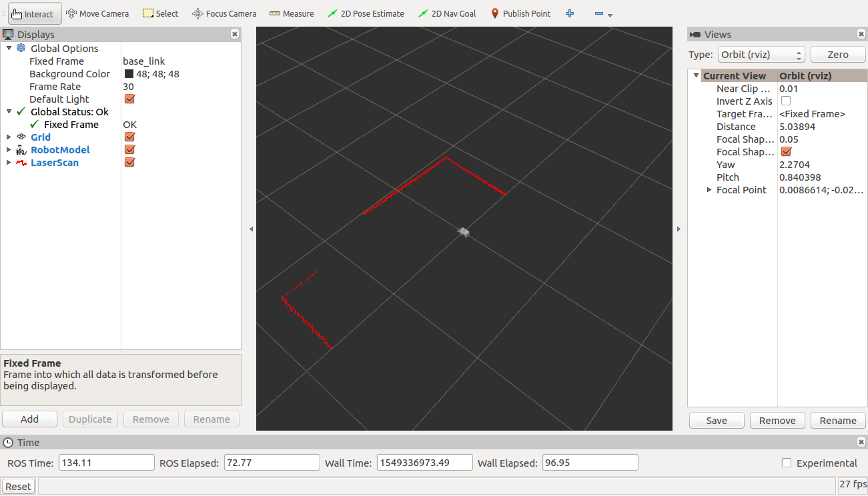Select the Interact tool
868x496 pixels.
(x=35, y=13)
